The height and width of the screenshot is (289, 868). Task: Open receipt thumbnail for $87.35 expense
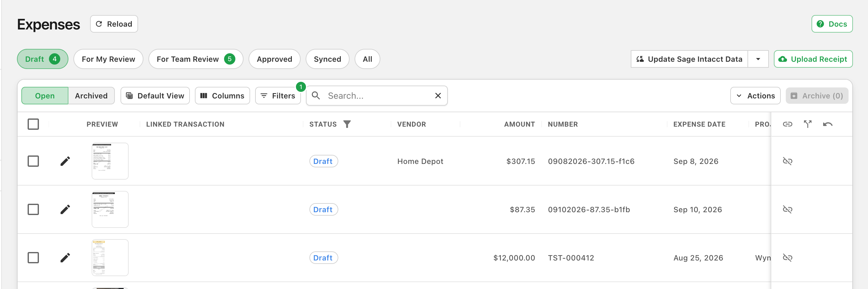click(x=110, y=209)
